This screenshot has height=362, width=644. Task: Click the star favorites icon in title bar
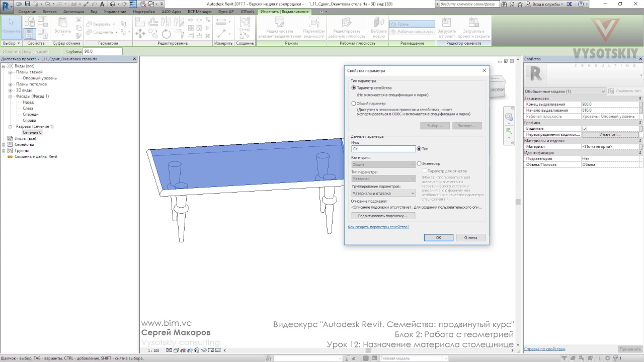521,4
